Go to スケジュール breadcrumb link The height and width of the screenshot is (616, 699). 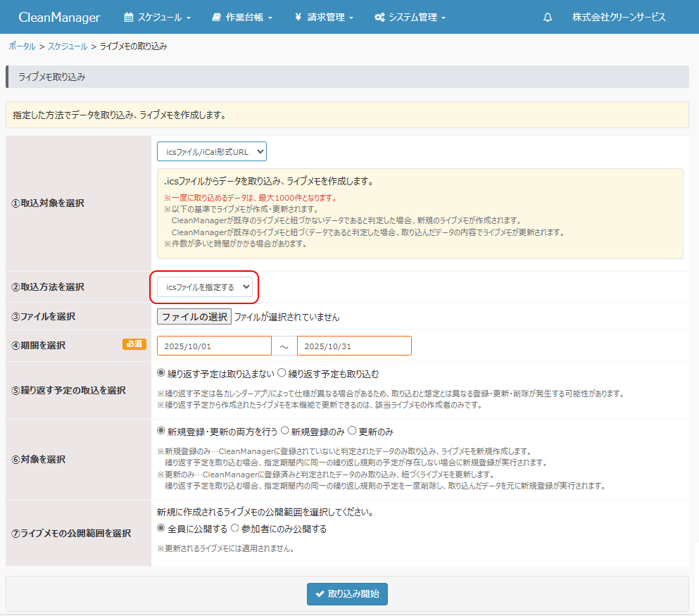(68, 46)
